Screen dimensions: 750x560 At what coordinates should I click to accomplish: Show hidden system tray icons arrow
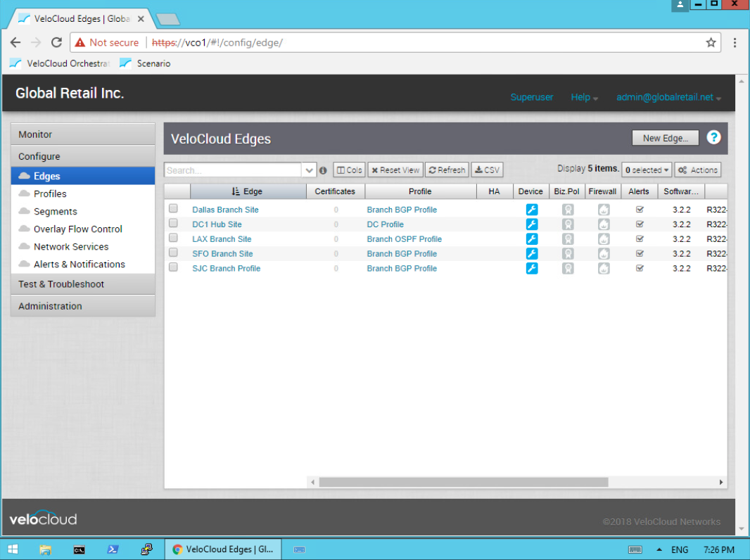point(659,549)
